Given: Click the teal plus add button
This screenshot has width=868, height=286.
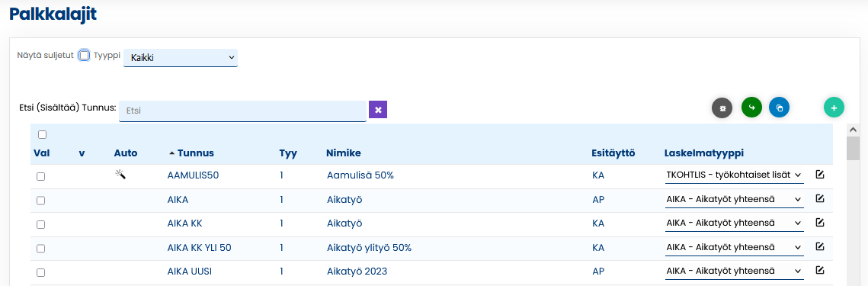Looking at the screenshot, I should 834,108.
